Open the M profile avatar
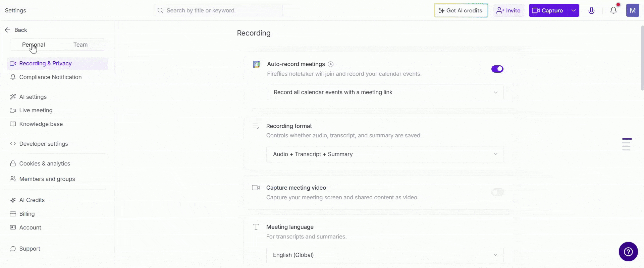Viewport: 644px width, 268px height. tap(632, 10)
